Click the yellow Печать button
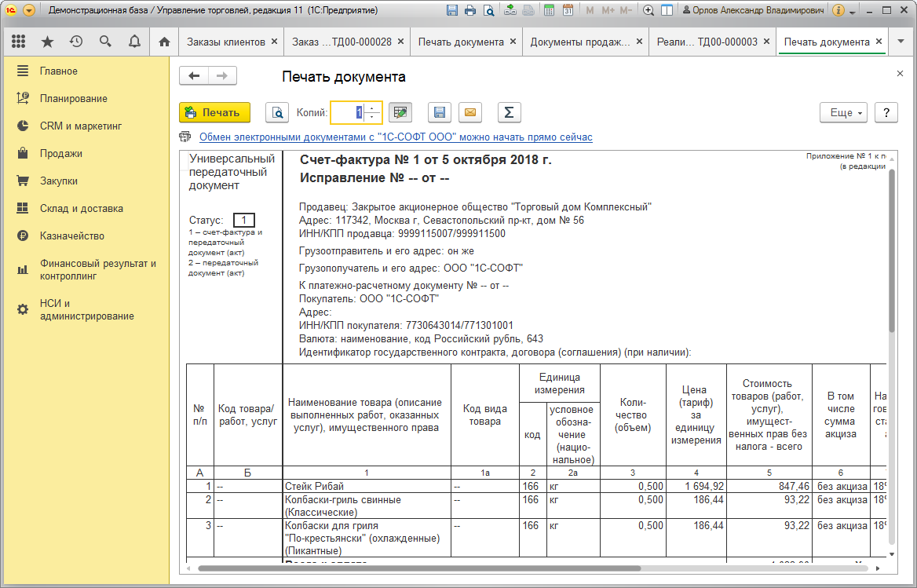Viewport: 917px width, 588px height. (x=214, y=113)
